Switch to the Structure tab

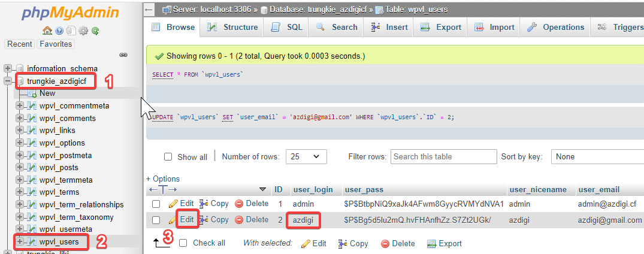click(232, 27)
